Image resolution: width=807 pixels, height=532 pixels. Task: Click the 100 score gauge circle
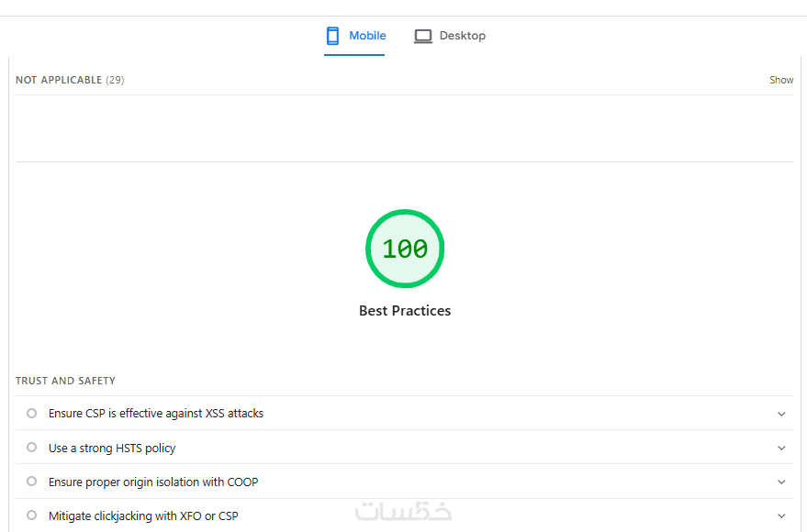point(405,249)
